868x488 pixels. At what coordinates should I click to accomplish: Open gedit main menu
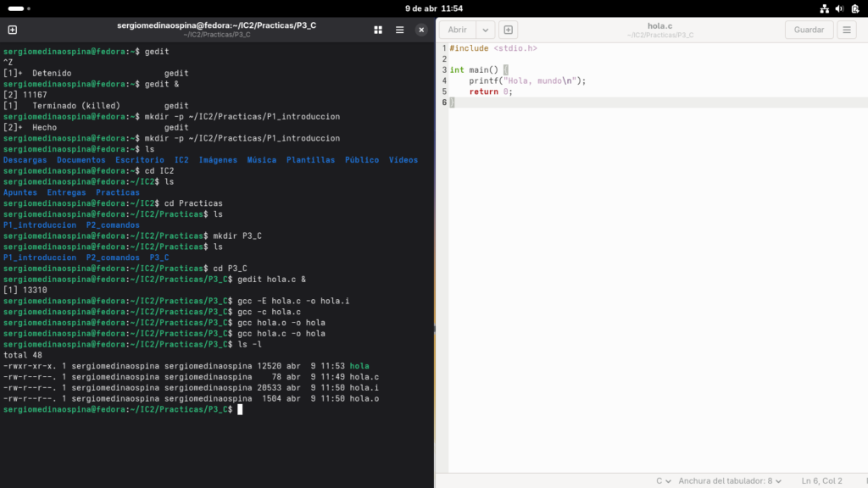[x=846, y=30]
